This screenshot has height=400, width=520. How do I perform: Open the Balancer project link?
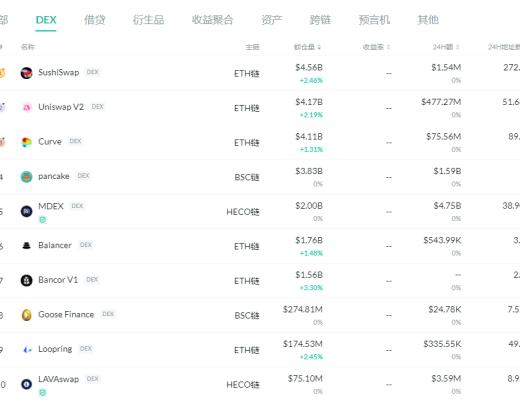pyautogui.click(x=55, y=245)
